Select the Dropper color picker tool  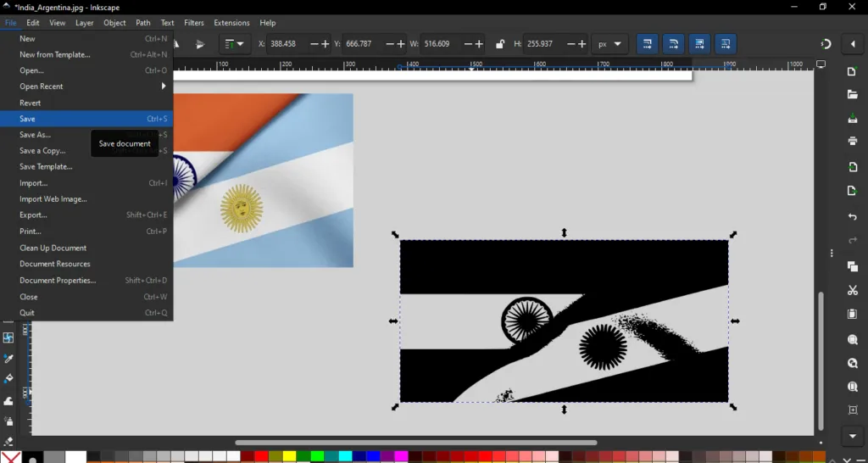pos(8,359)
